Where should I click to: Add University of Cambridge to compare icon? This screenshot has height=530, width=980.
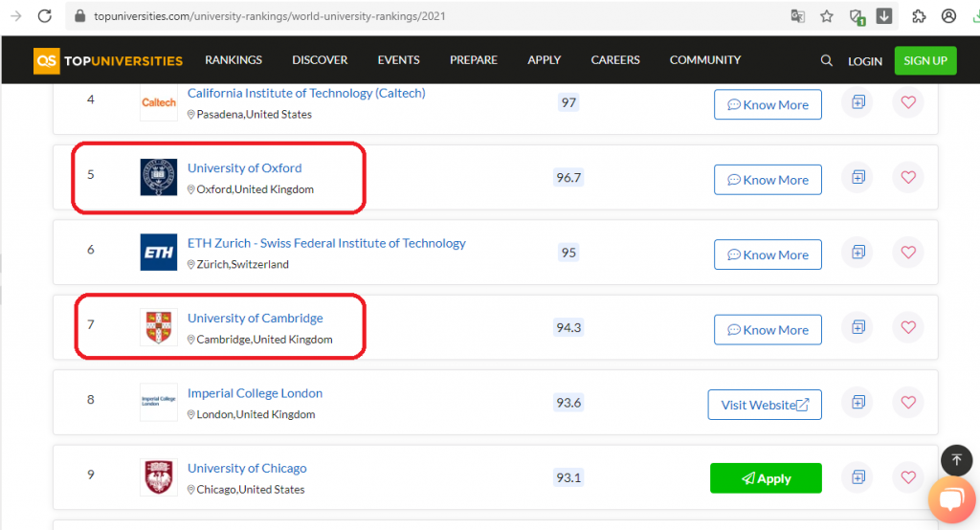tap(858, 327)
